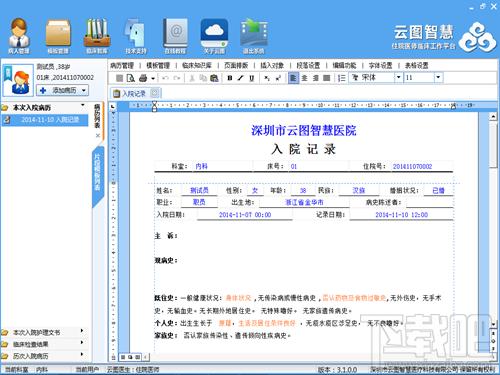Collapse 本次入院病历 section

click(82, 106)
